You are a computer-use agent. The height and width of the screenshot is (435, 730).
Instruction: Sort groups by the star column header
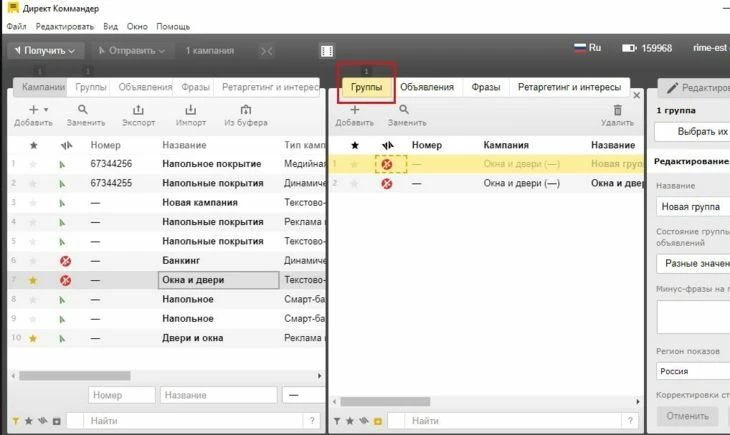[x=355, y=145]
